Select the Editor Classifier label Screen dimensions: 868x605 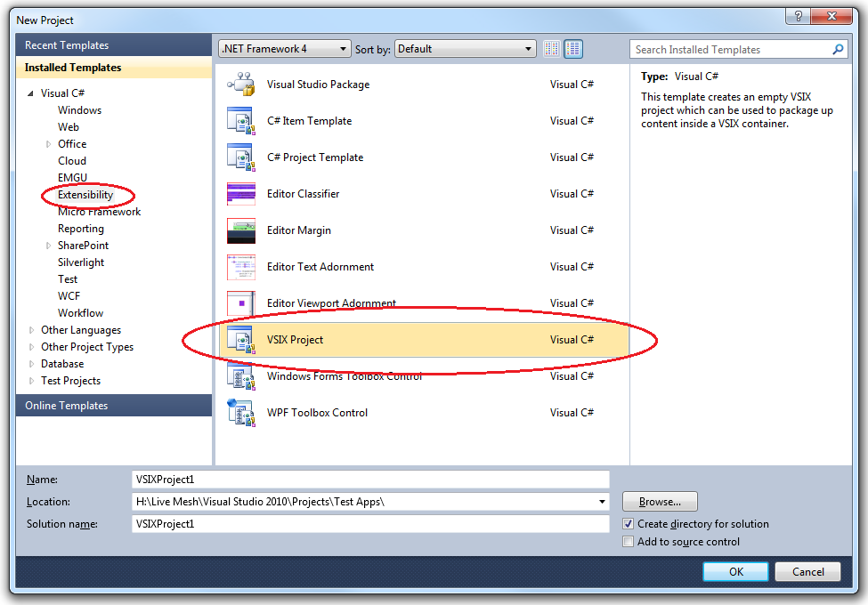click(303, 194)
